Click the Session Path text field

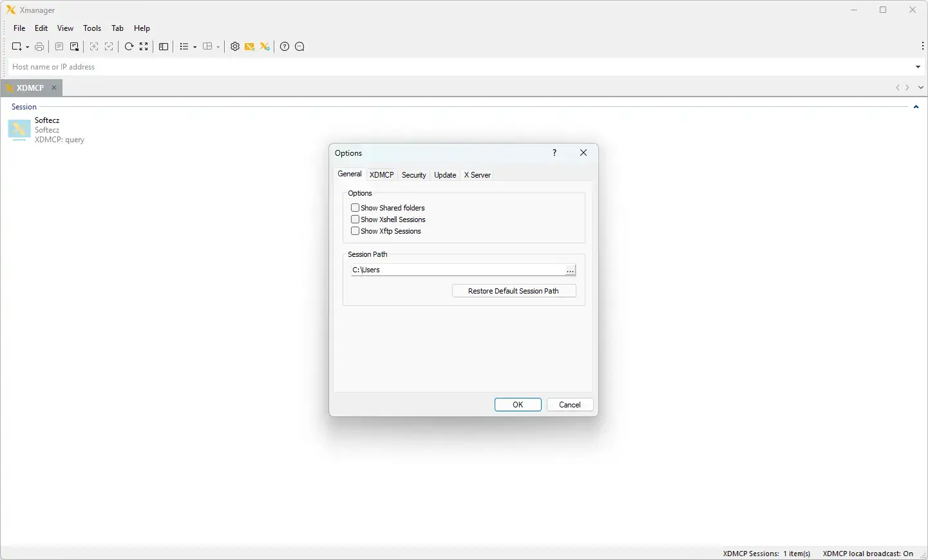pos(458,270)
